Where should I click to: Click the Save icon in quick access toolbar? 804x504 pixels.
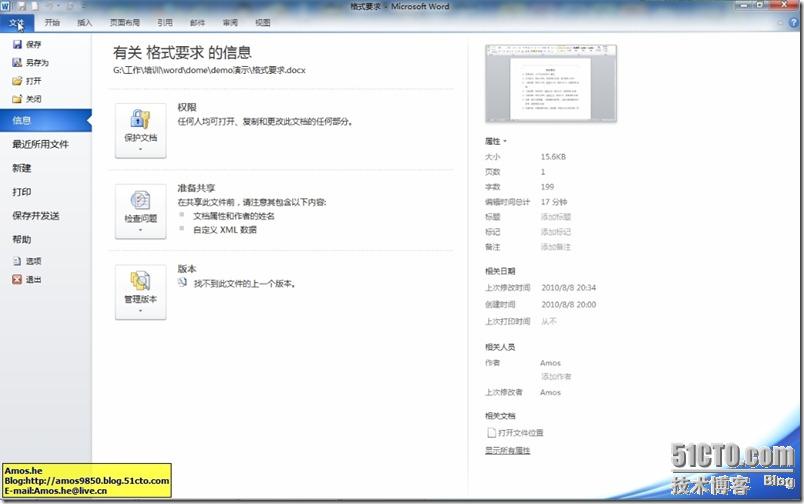tap(22, 7)
